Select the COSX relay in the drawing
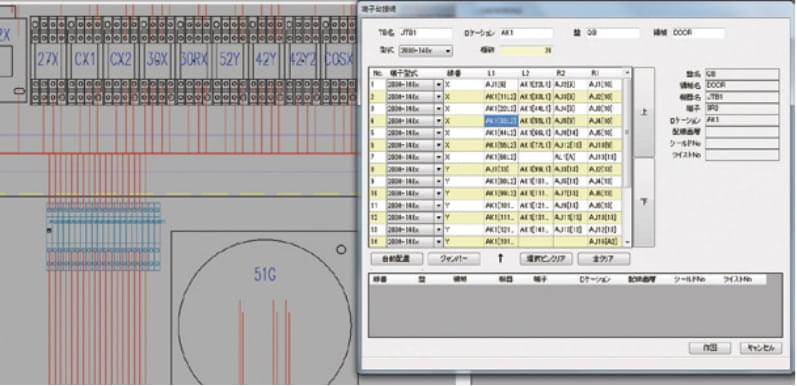 pyautogui.click(x=339, y=61)
